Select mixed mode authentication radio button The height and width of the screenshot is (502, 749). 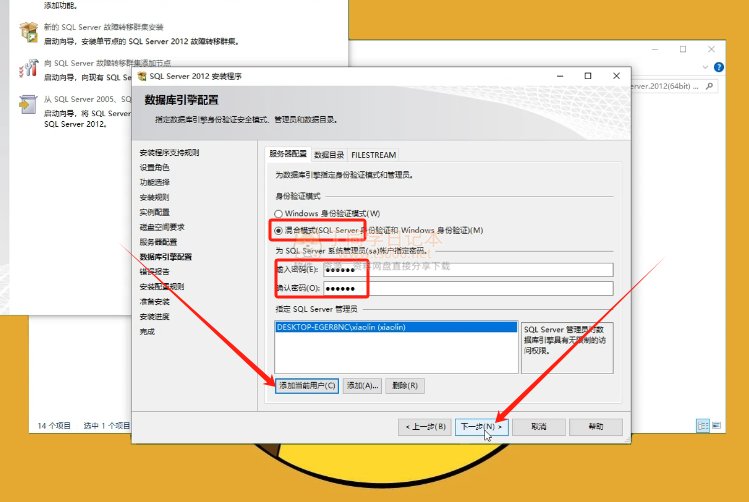[x=278, y=231]
